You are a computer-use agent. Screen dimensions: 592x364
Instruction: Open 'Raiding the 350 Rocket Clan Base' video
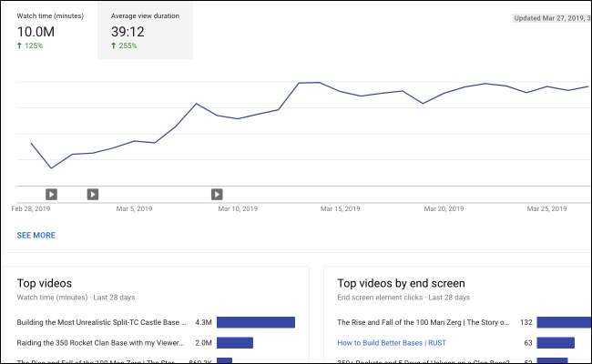(x=101, y=343)
